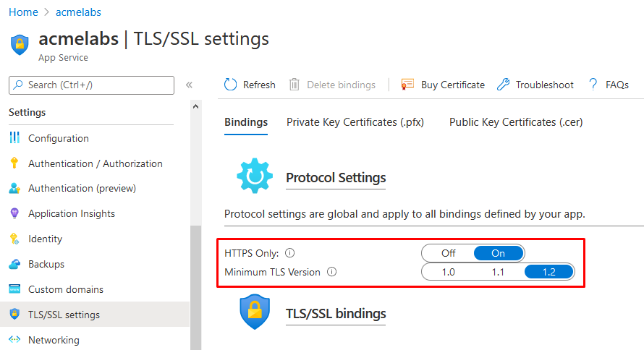The height and width of the screenshot is (350, 644).
Task: Switch to Private Key Certificates (.pfx) tab
Action: [x=355, y=122]
